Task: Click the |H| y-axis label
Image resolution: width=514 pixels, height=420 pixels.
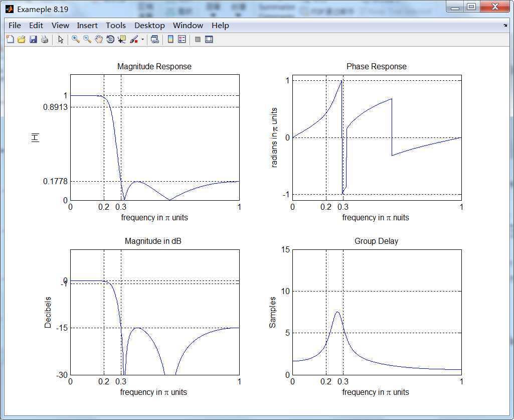Action: tap(35, 137)
